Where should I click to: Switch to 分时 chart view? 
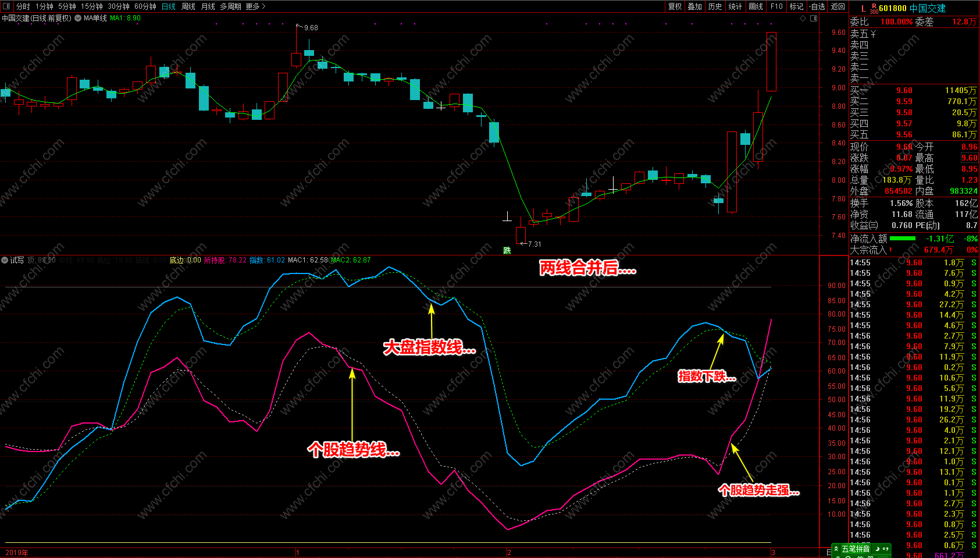pyautogui.click(x=23, y=6)
